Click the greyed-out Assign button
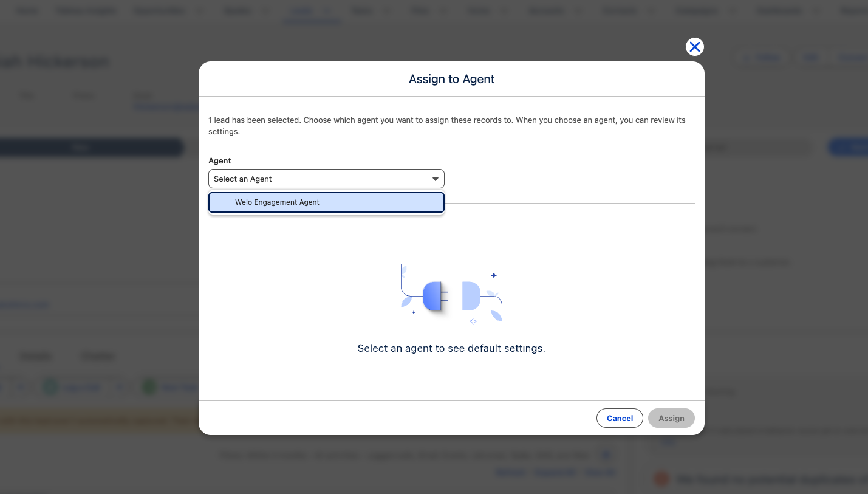The height and width of the screenshot is (494, 868). 671,418
